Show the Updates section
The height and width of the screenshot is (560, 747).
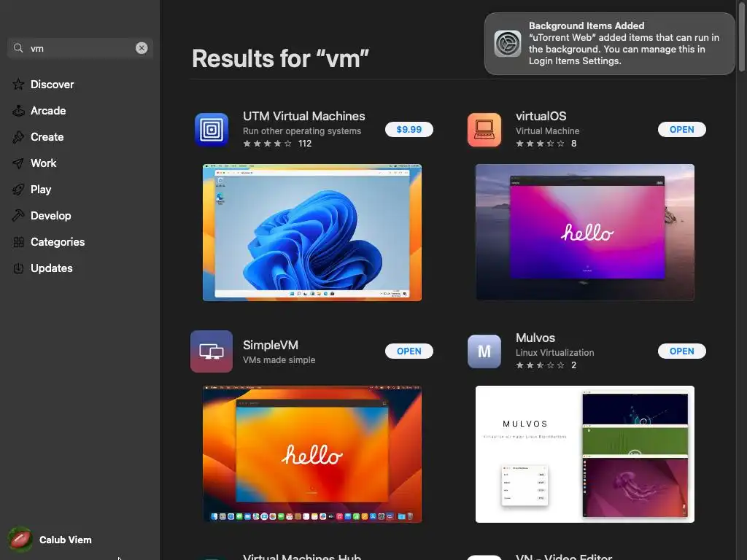pyautogui.click(x=52, y=268)
